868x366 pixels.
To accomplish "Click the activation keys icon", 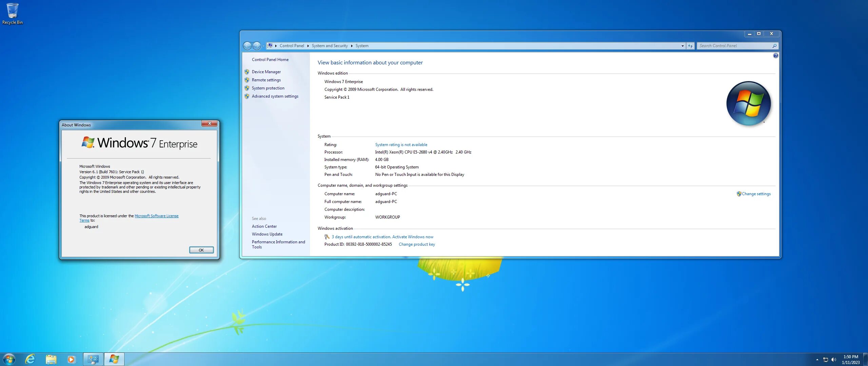I will coord(327,237).
